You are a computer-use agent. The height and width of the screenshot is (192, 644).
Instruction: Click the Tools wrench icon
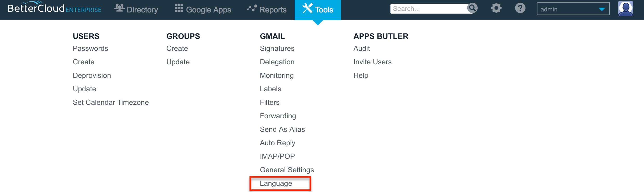pos(307,8)
